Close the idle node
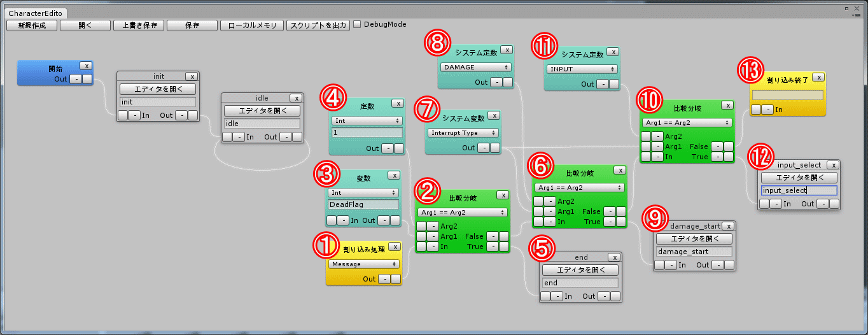 [296, 98]
